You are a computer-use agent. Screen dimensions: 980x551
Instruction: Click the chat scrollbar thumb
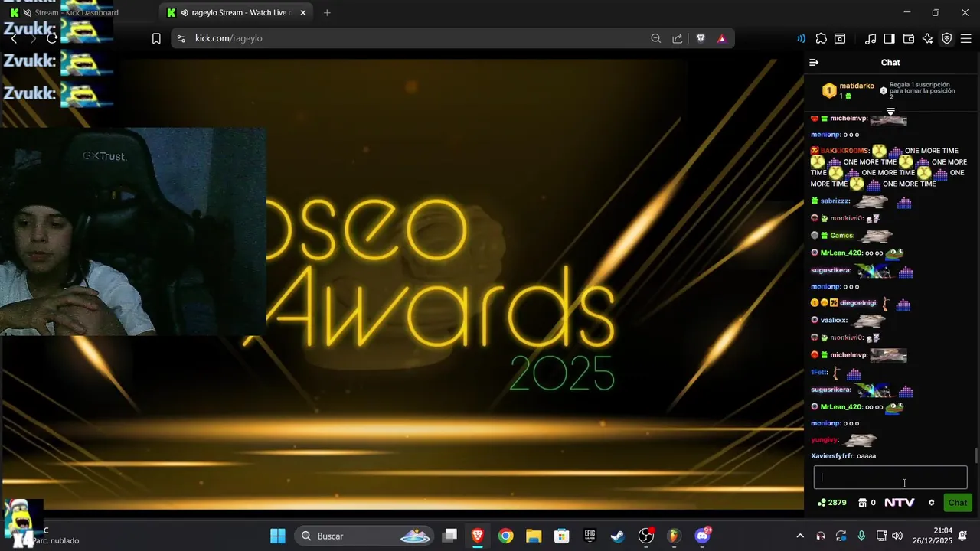976,455
